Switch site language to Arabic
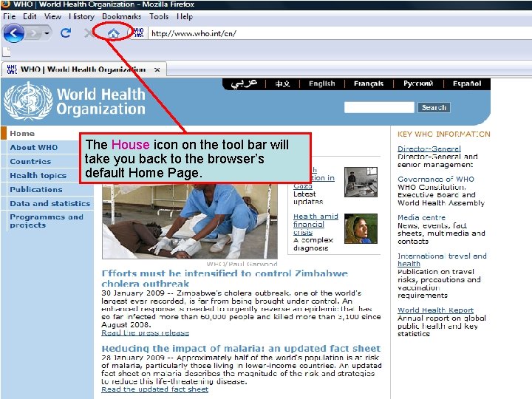Image resolution: width=532 pixels, height=399 pixels. point(244,83)
